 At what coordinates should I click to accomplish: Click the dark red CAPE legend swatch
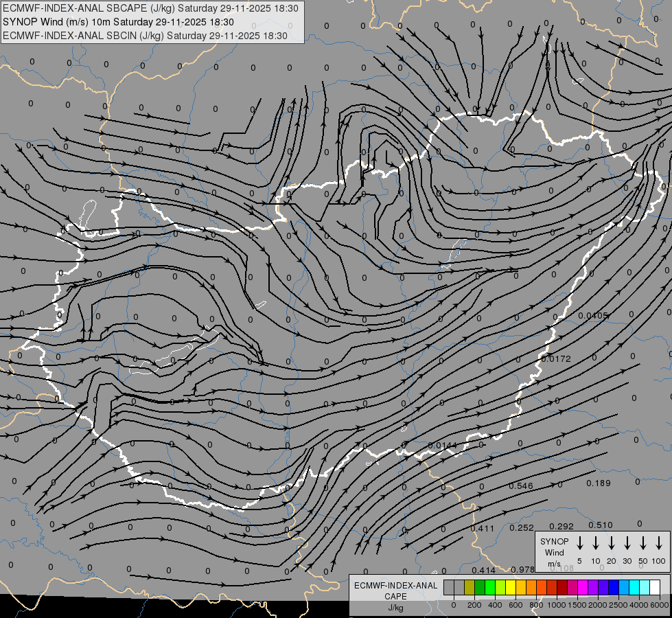[x=562, y=587]
